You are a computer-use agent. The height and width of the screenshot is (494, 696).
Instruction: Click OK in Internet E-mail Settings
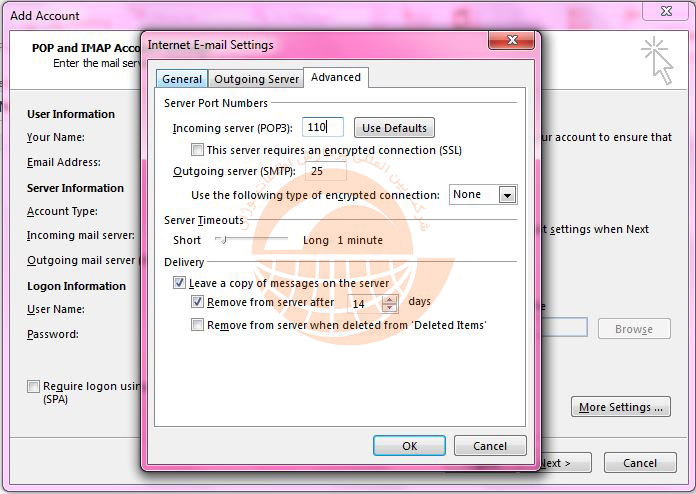[409, 446]
